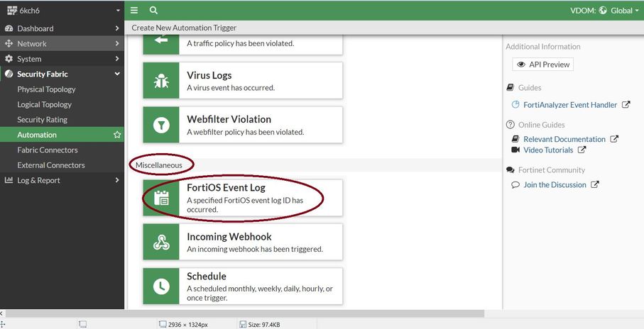Open the FortiAnalyzer Event Handler guide link
The image size is (644, 329).
tap(570, 105)
